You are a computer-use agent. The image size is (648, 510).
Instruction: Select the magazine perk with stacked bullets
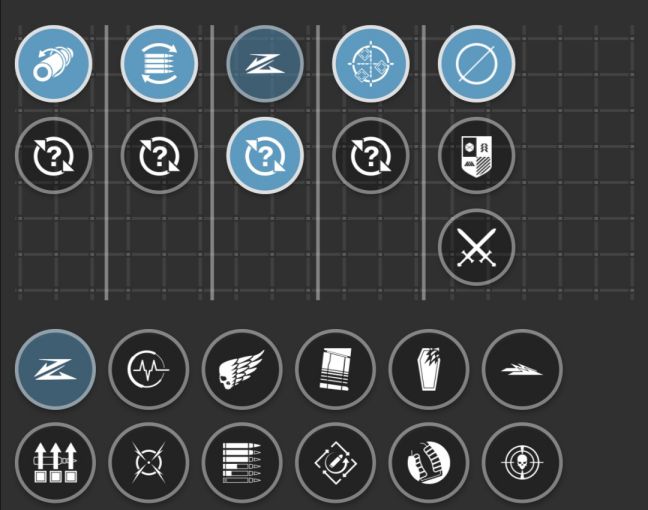coord(160,64)
